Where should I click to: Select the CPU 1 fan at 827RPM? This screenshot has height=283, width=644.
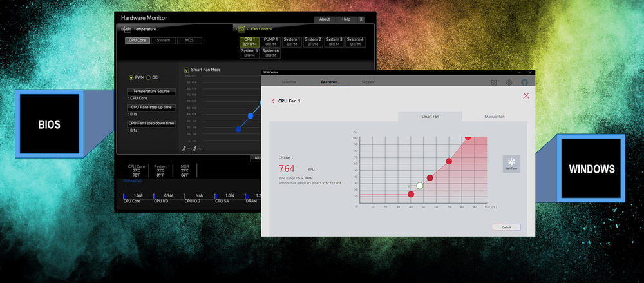(249, 42)
